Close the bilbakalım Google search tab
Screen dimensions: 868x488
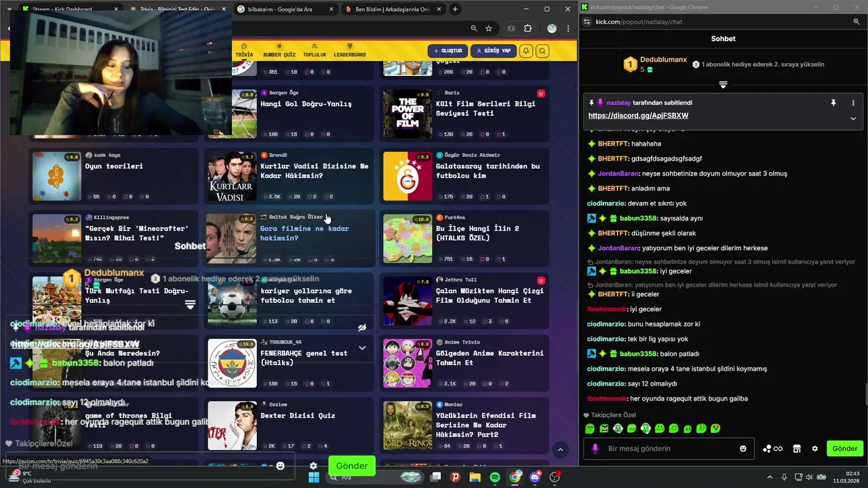[330, 9]
